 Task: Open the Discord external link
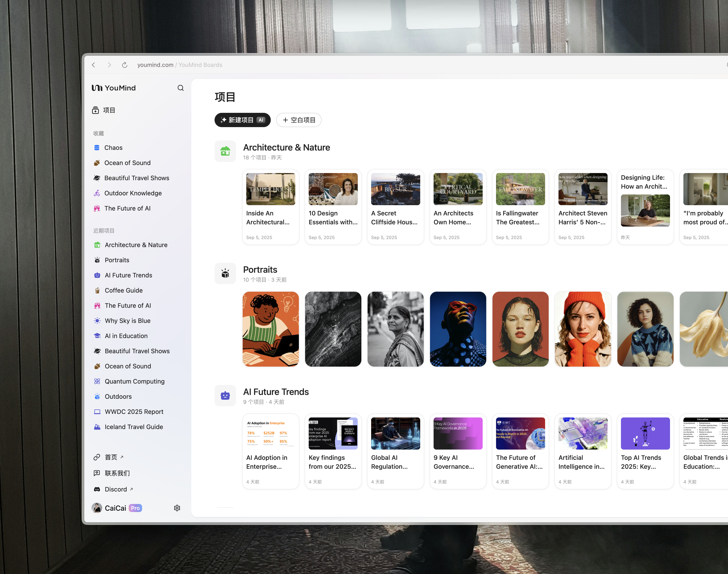[116, 489]
